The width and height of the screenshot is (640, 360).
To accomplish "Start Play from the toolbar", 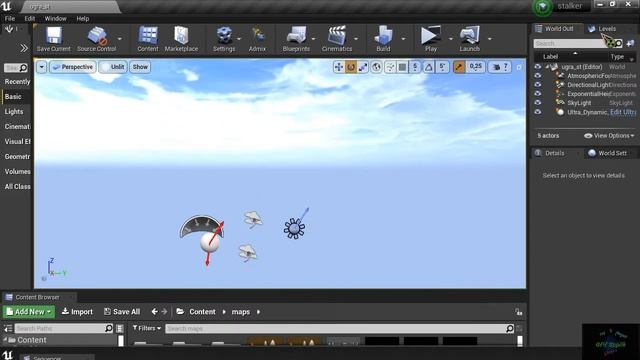I will coord(431,39).
